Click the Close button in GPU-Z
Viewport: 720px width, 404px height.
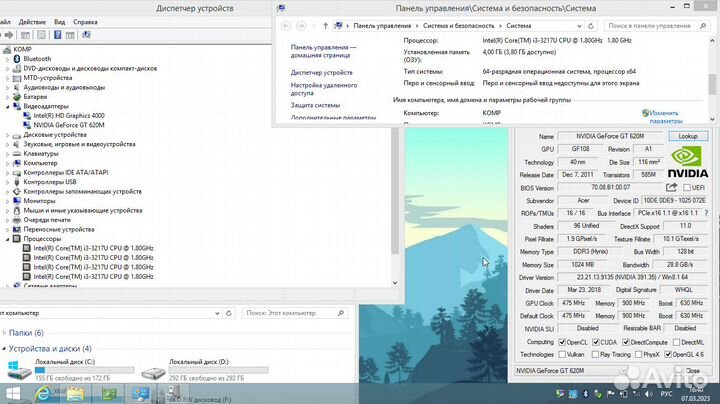click(693, 370)
